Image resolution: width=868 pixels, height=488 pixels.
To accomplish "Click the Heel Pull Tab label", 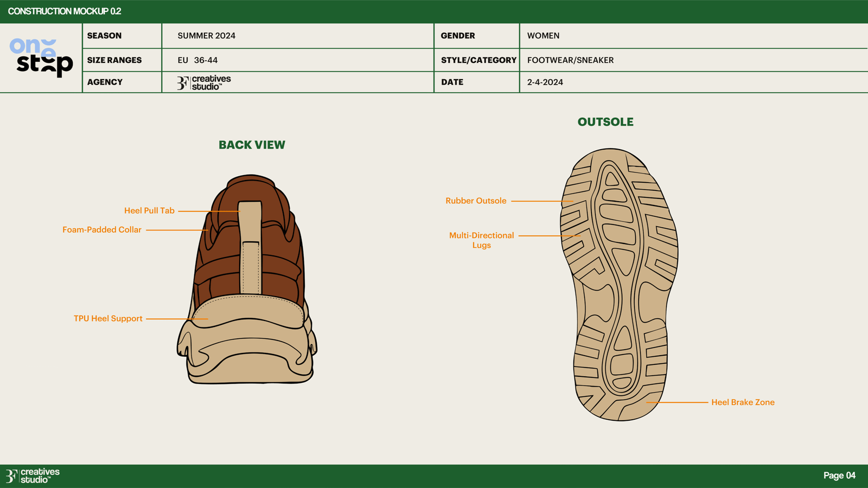I will [149, 211].
